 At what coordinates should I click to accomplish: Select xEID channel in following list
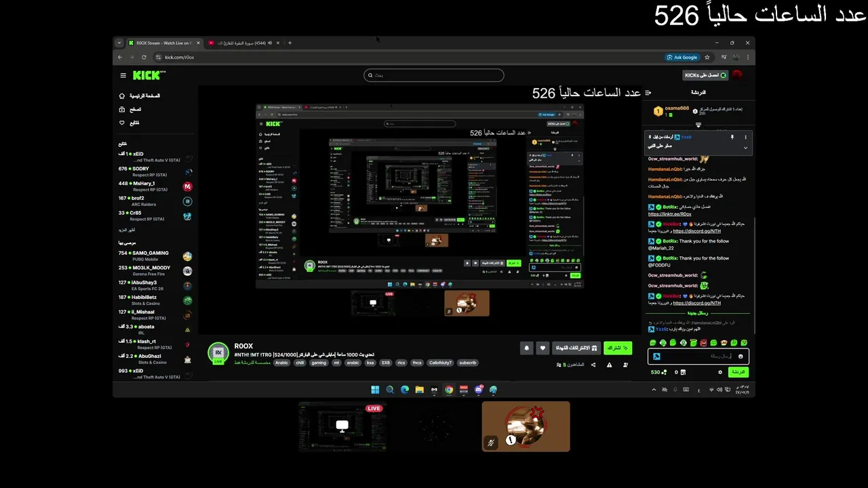pos(155,157)
